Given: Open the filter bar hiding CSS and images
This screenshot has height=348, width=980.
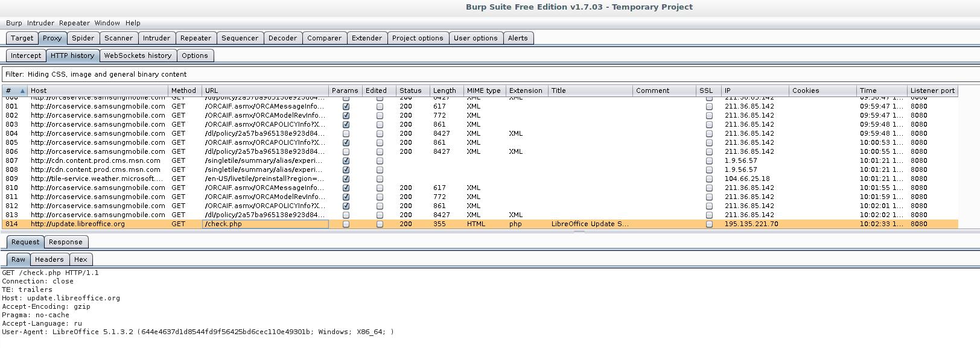Looking at the screenshot, I should pos(241,74).
